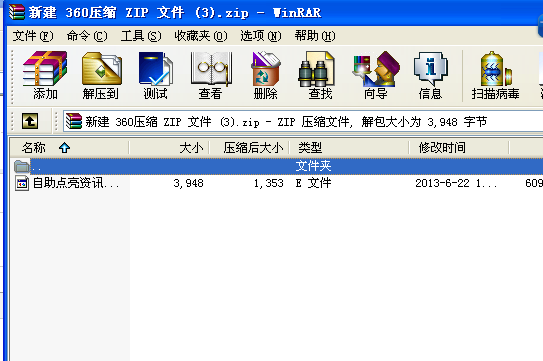The image size is (543, 361).
Task: Open the 查看 (View) toolbar icon
Action: [210, 75]
